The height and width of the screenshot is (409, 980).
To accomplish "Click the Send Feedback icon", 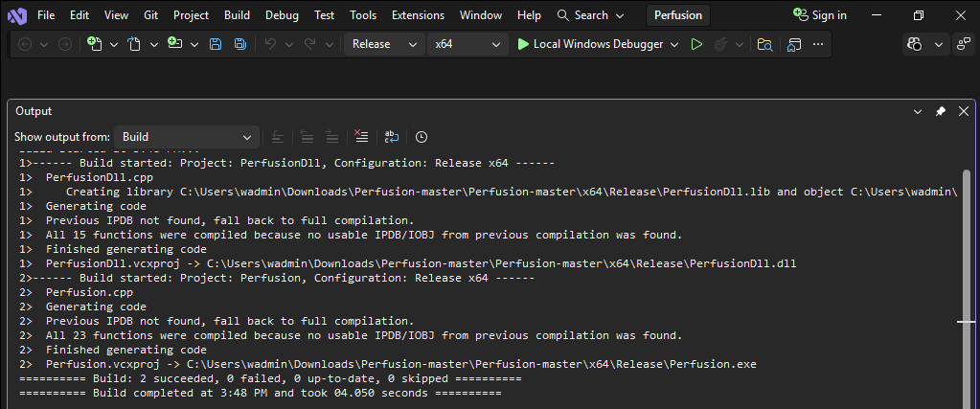I will (963, 44).
